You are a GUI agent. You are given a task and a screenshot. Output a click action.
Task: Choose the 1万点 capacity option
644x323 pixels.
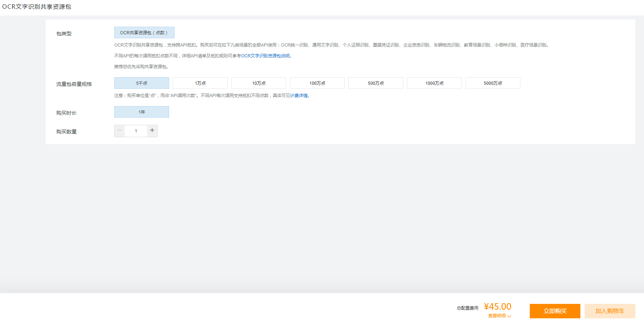[x=200, y=83]
